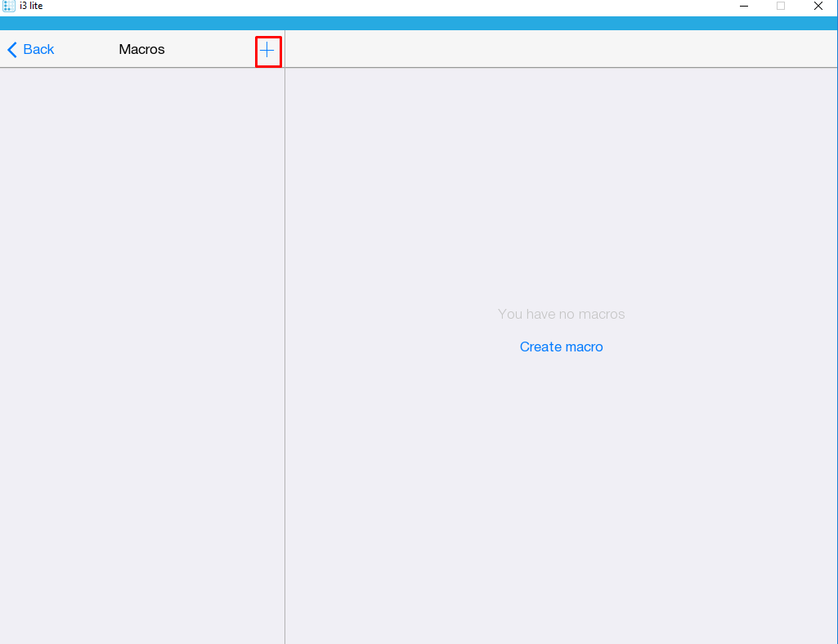
Task: Click empty title bar area beside i3 lite
Action: click(x=368, y=7)
